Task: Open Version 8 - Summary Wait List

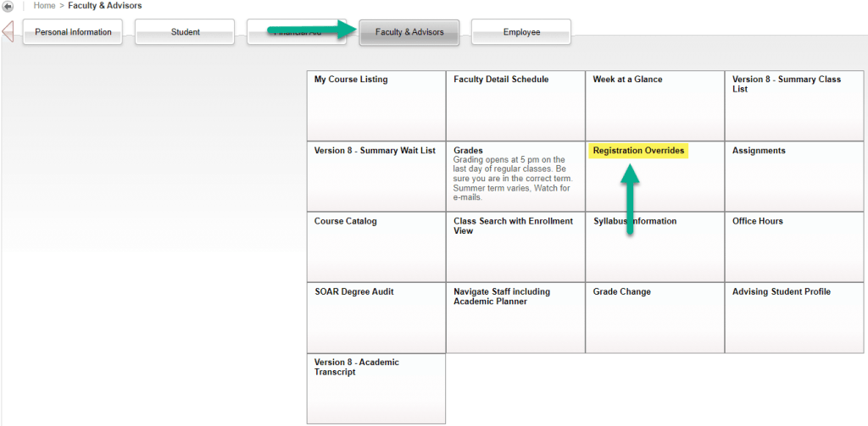Action: (375, 151)
